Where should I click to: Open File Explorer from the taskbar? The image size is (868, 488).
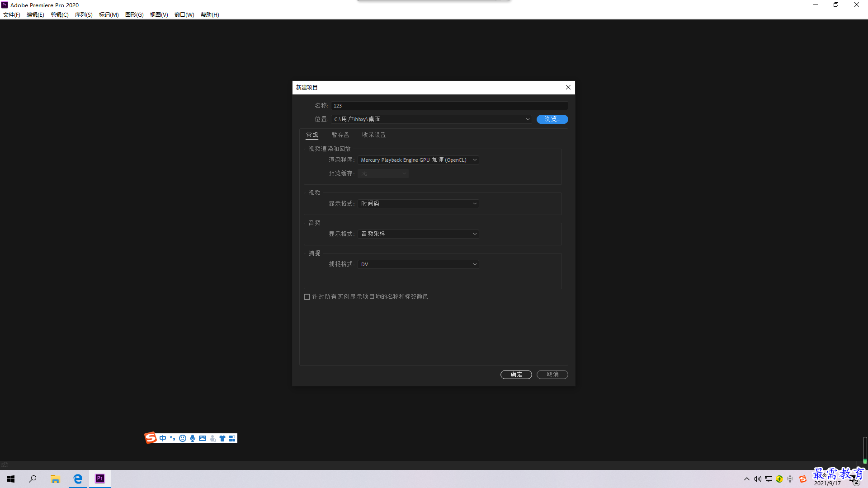click(55, 479)
